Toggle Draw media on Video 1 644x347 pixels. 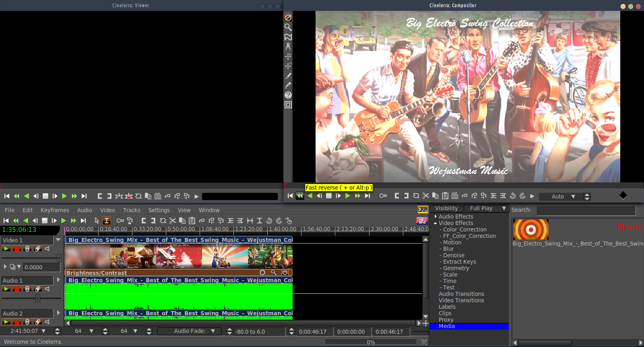(38, 249)
